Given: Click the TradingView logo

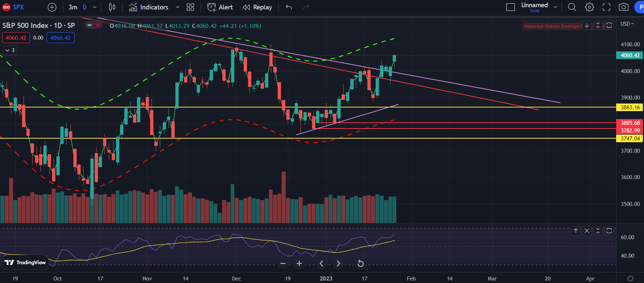Looking at the screenshot, I should [25, 262].
